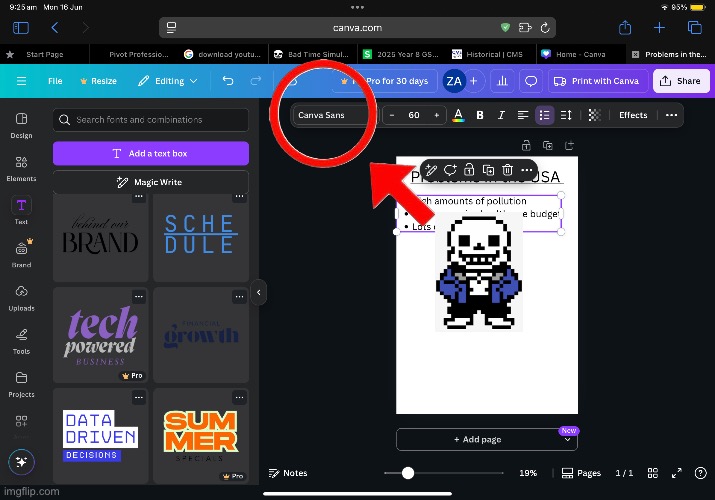Viewport: 715px width, 500px height.
Task: Enter fullscreen present mode
Action: (677, 473)
